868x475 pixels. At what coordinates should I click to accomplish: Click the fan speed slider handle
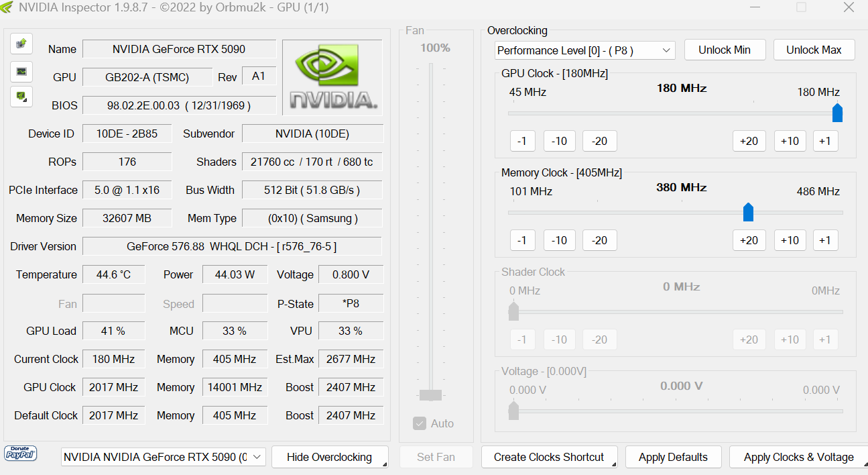point(430,395)
